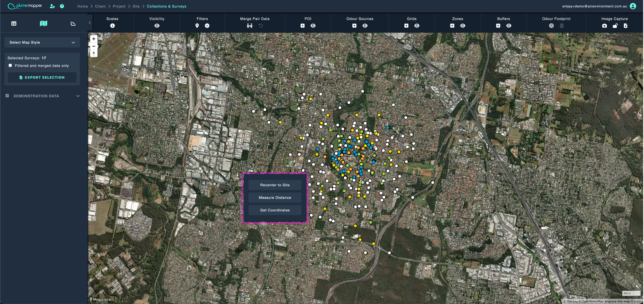644x304 pixels.
Task: Choose Get Coordinates from context menu
Action: pos(275,210)
